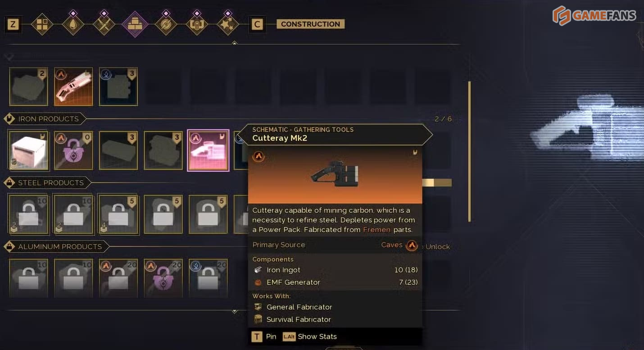
Task: Select the water droplet category tab
Action: [73, 24]
